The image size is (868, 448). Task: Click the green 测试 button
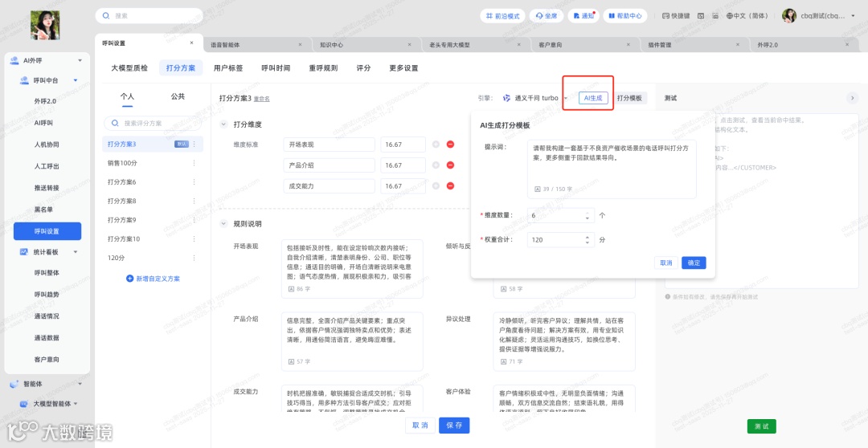(x=762, y=426)
